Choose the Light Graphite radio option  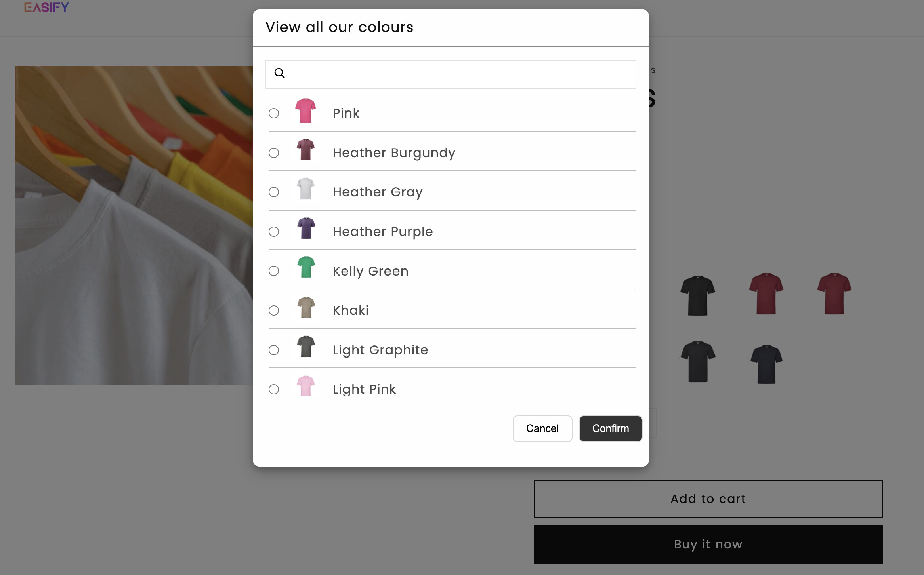coord(274,350)
